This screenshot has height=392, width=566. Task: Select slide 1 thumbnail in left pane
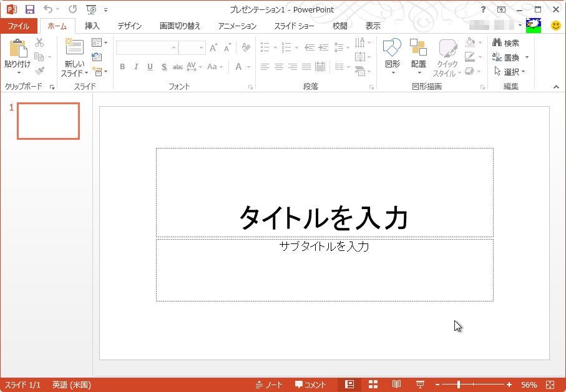tap(47, 121)
